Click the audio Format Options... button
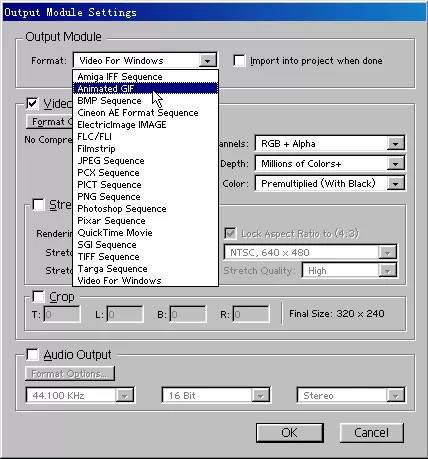This screenshot has width=428, height=459. coord(70,374)
